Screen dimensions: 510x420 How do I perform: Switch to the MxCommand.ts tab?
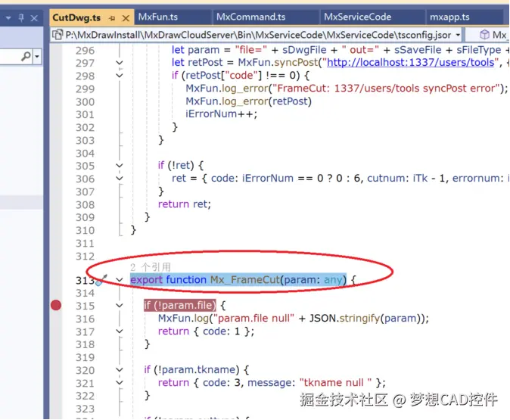(250, 17)
